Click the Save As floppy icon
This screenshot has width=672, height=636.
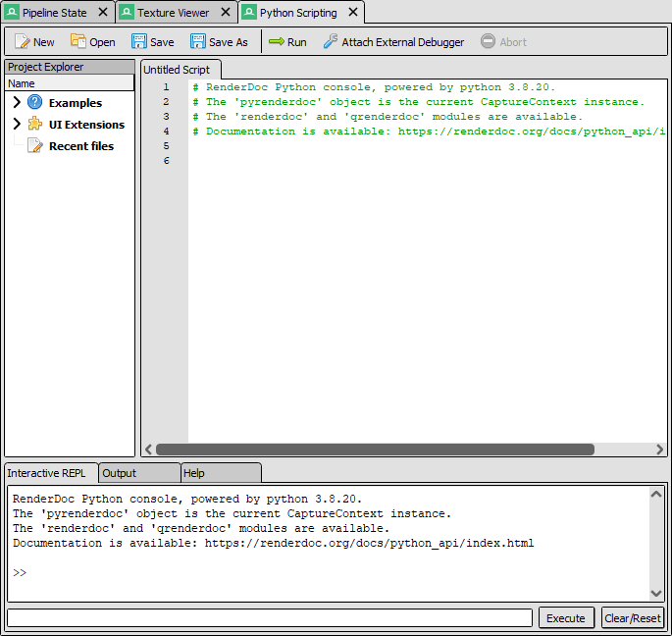pos(197,41)
